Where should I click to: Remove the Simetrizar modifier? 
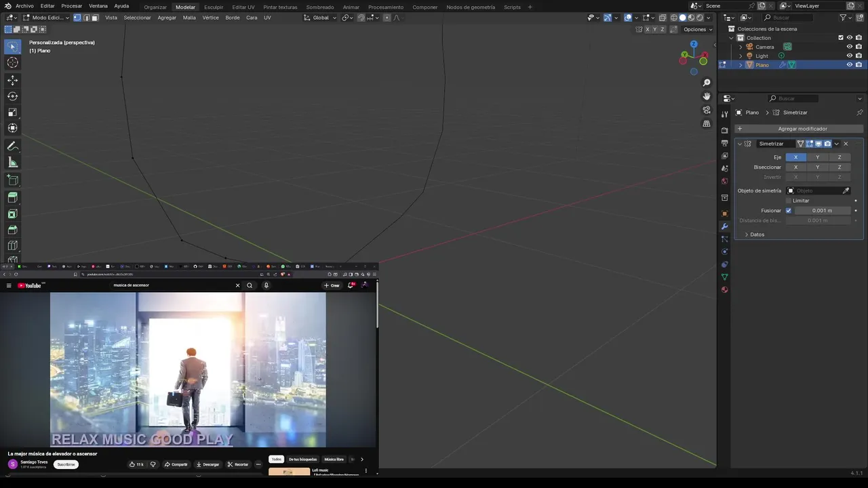(x=846, y=144)
